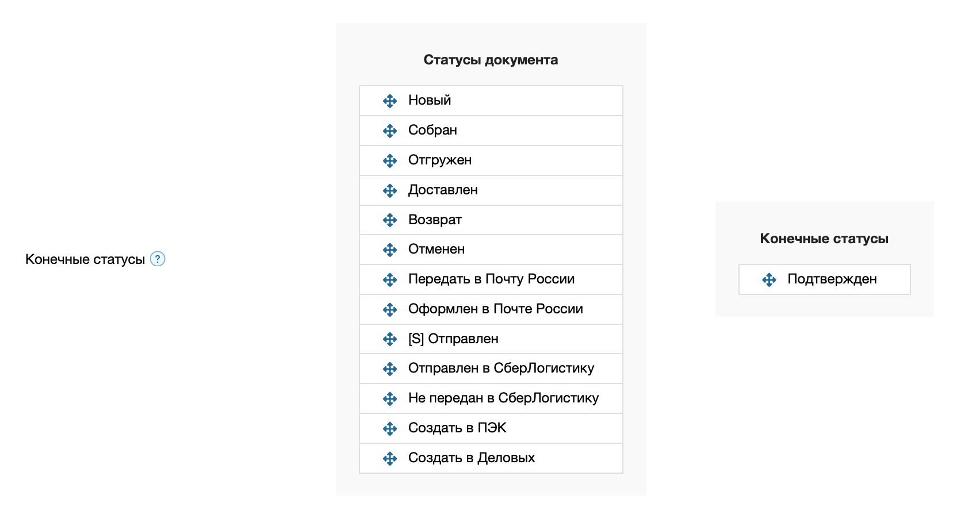Click the drag handle next to Возврат
The image size is (980, 514).
(390, 220)
